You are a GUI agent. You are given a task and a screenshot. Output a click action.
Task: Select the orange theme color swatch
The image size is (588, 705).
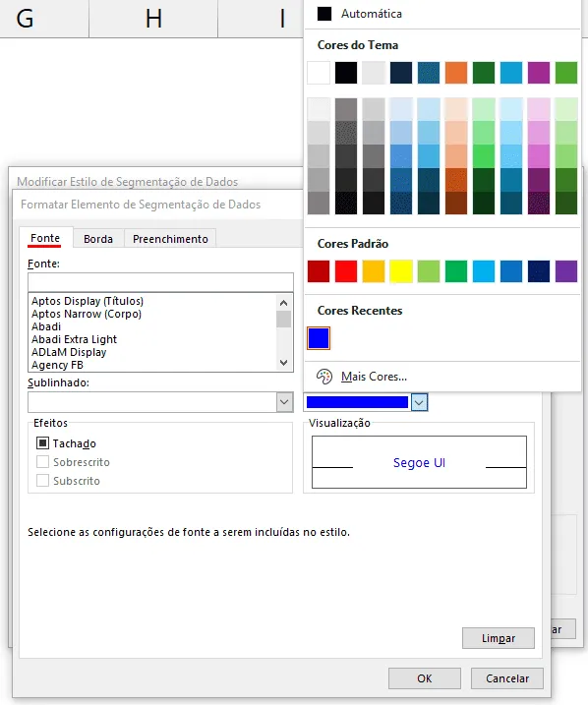(456, 73)
